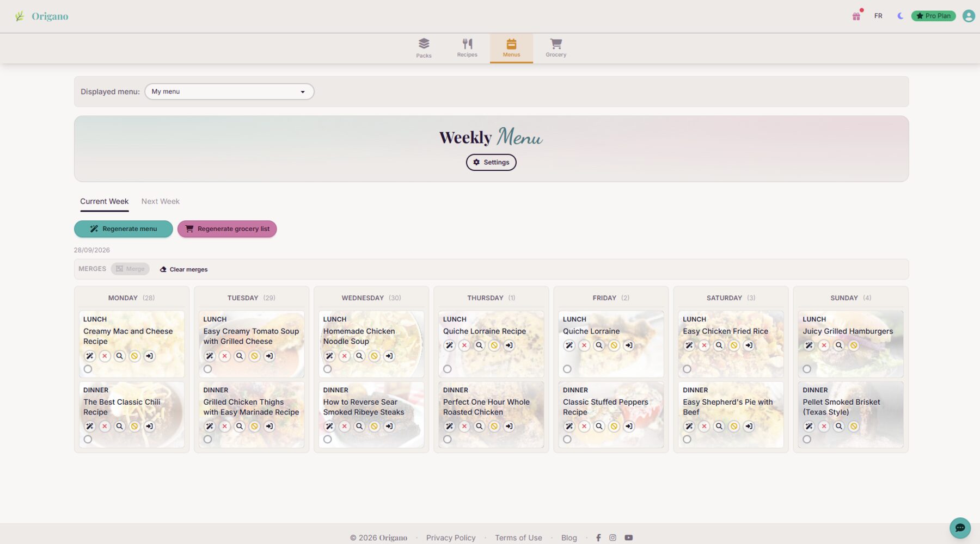Open the Recipes section
The width and height of the screenshot is (980, 544).
[x=467, y=48]
